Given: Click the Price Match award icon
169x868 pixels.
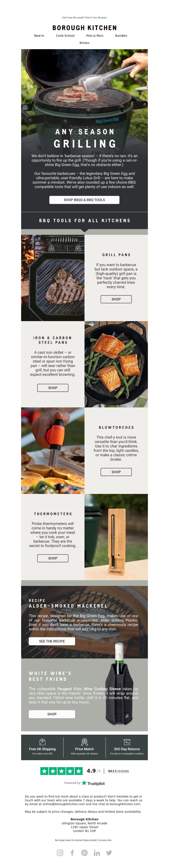Looking at the screenshot, I should pos(85,742).
